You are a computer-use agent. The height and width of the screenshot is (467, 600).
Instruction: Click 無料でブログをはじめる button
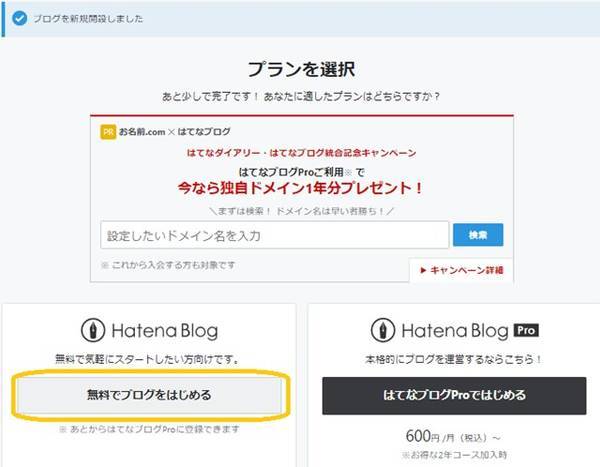click(x=149, y=395)
